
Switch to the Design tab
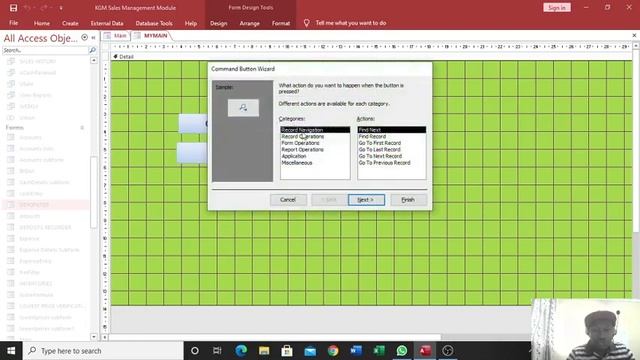[218, 23]
